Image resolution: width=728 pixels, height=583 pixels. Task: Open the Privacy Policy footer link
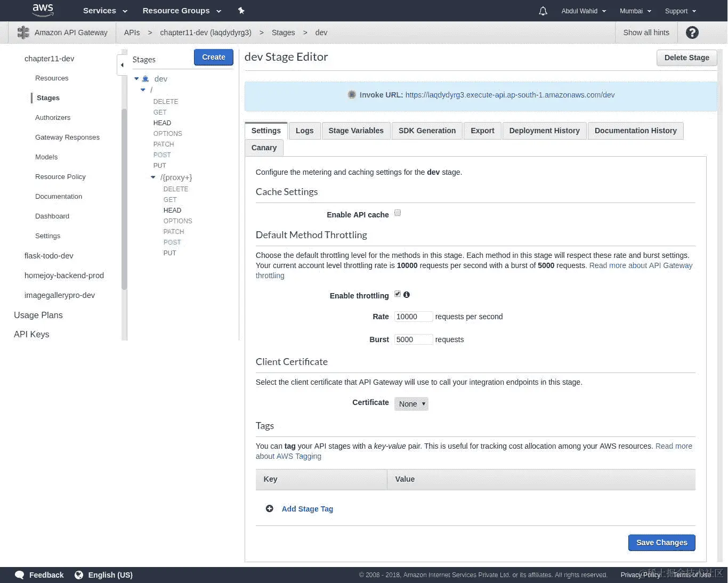pos(641,575)
